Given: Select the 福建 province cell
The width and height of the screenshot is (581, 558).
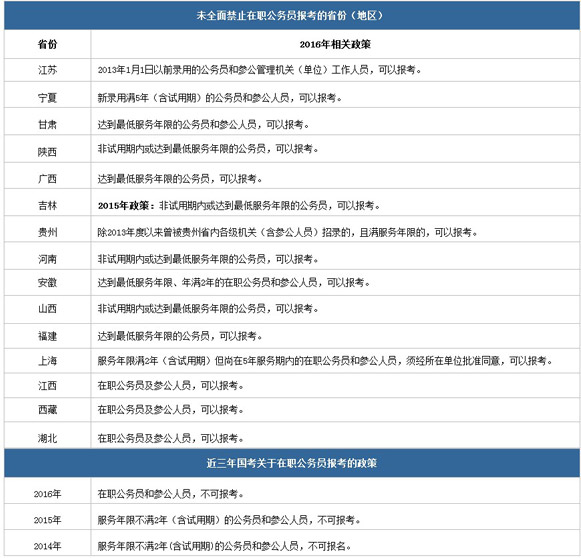Looking at the screenshot, I should click(x=47, y=336).
